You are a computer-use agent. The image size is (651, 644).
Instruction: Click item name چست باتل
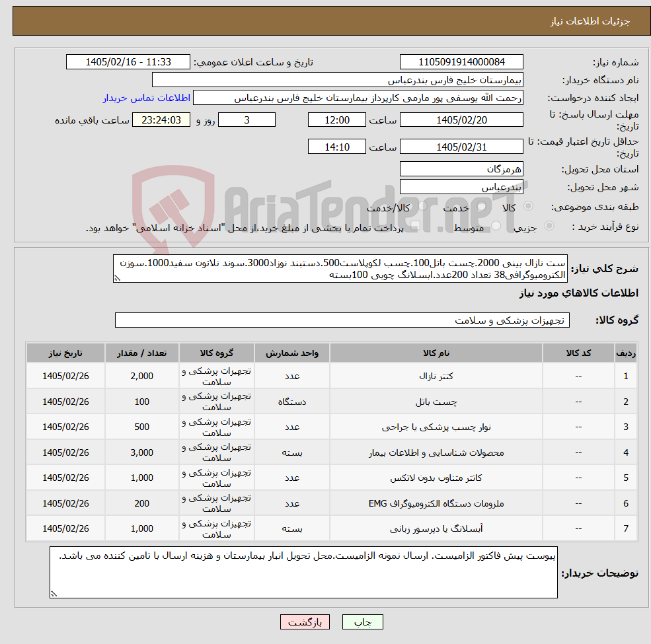436,402
